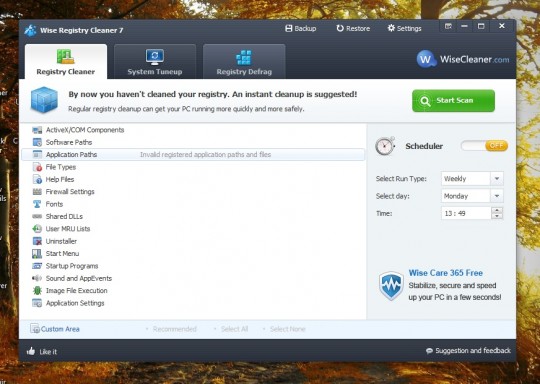Screen dimensions: 540x384
Task: Open the Wise Care 365 shield icon
Action: (x=391, y=286)
